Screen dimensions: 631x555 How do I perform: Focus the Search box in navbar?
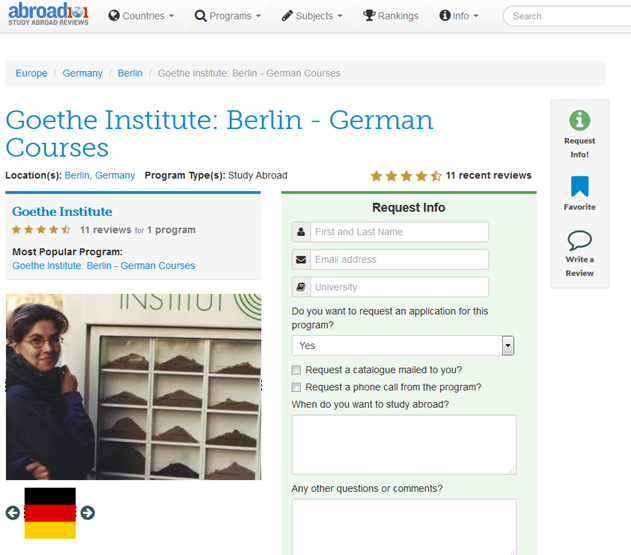[x=567, y=16]
